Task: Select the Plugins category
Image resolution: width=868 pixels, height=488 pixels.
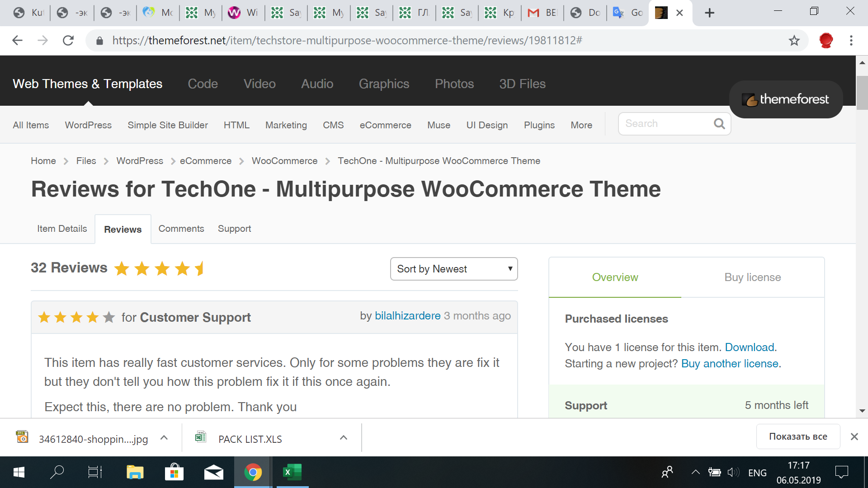Action: [x=539, y=125]
